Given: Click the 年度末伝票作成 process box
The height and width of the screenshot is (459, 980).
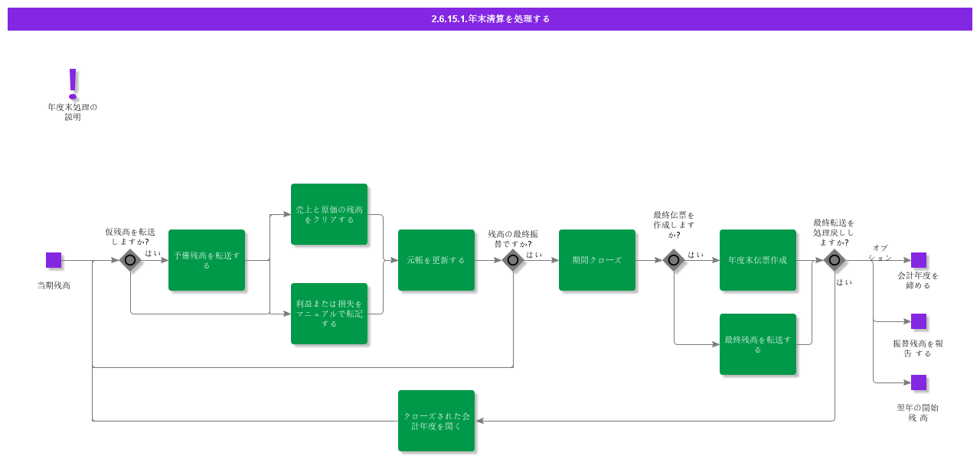Looking at the screenshot, I should [x=758, y=260].
